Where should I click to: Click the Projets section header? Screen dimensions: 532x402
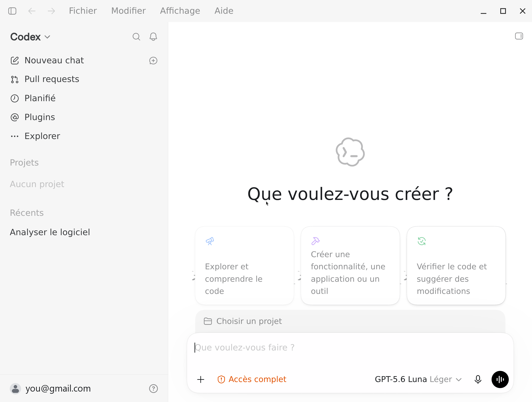tap(24, 163)
